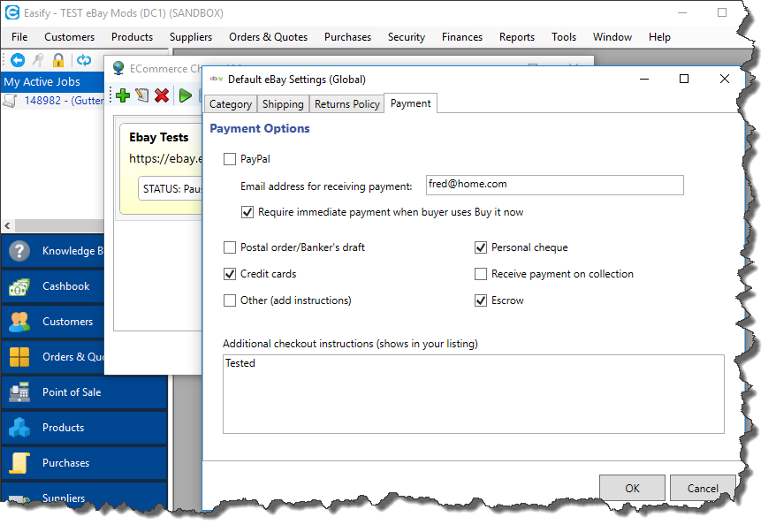The width and height of the screenshot is (776, 532).
Task: Open Cashbook from the sidebar
Action: pyautogui.click(x=65, y=286)
